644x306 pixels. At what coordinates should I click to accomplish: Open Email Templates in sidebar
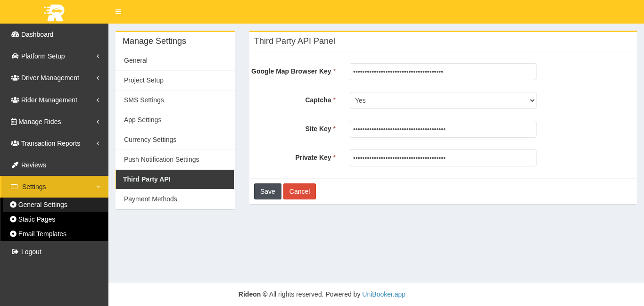(42, 234)
